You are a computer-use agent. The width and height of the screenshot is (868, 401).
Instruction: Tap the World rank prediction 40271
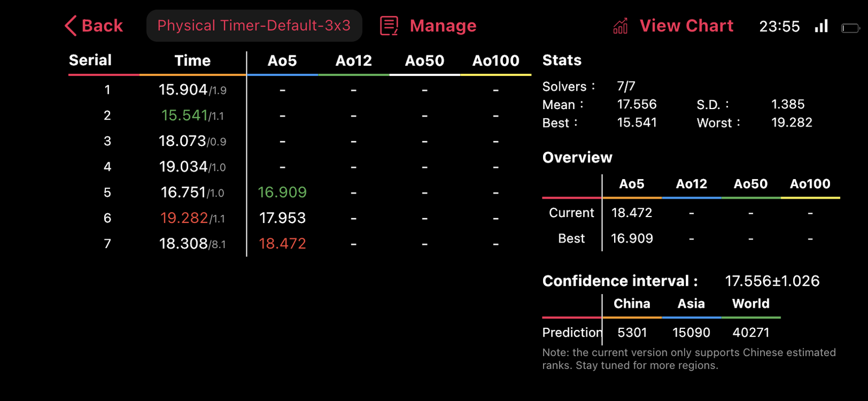tap(751, 333)
